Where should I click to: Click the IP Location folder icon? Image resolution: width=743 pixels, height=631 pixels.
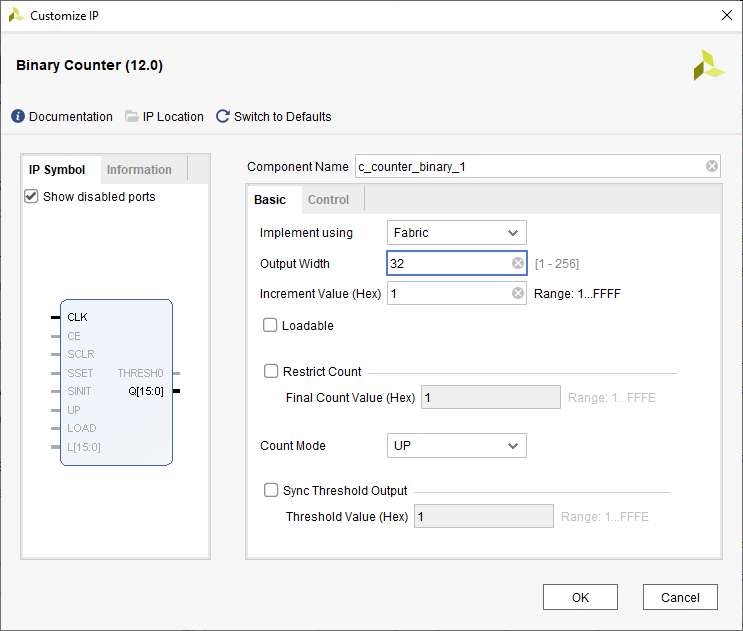(x=132, y=117)
